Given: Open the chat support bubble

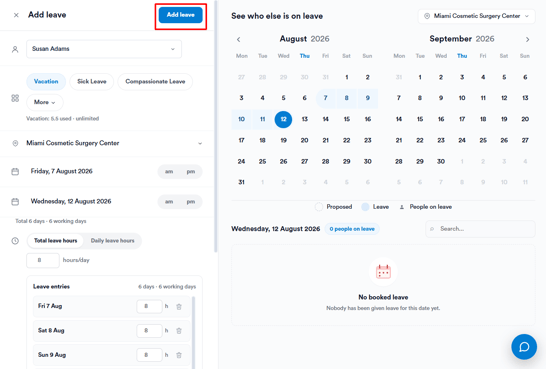Looking at the screenshot, I should point(524,347).
